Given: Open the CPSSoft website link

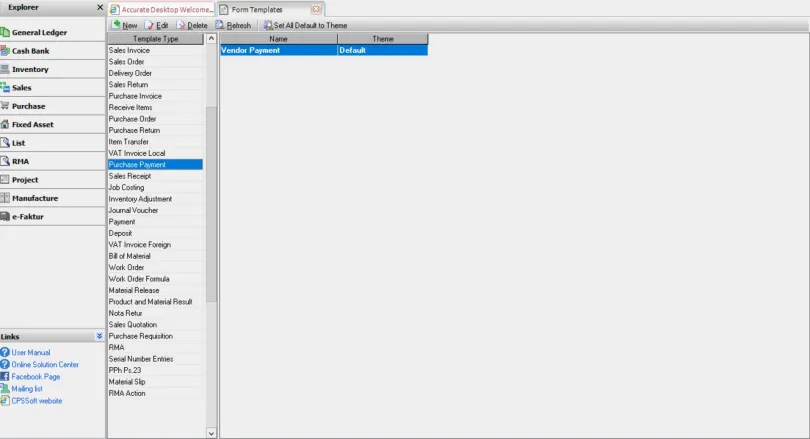Looking at the screenshot, I should 36,401.
